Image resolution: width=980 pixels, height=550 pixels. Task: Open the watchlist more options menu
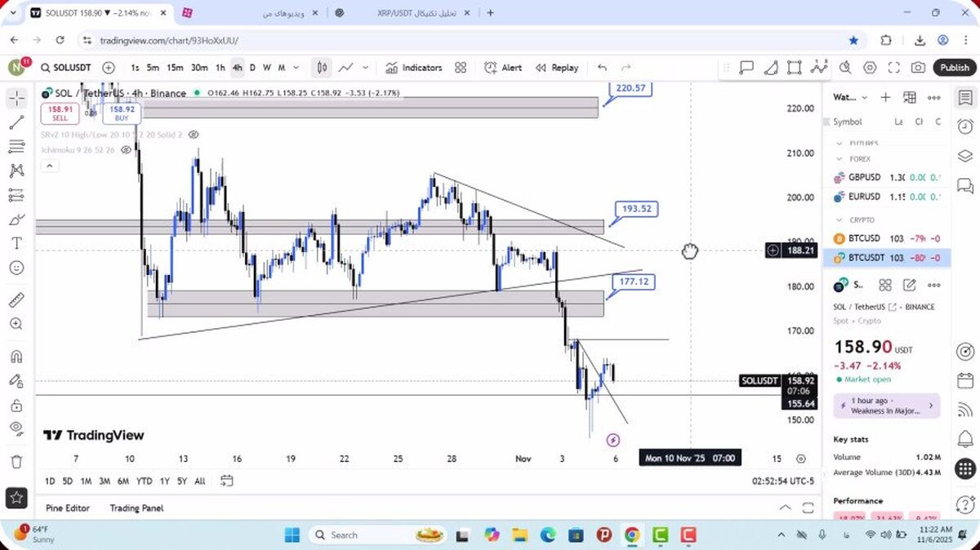coord(934,97)
